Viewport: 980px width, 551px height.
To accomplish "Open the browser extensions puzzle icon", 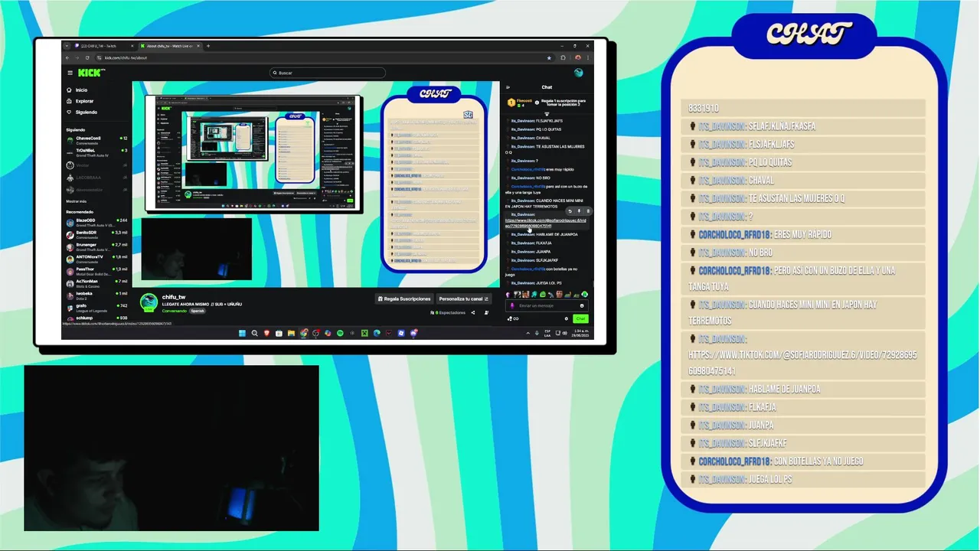I will [563, 57].
